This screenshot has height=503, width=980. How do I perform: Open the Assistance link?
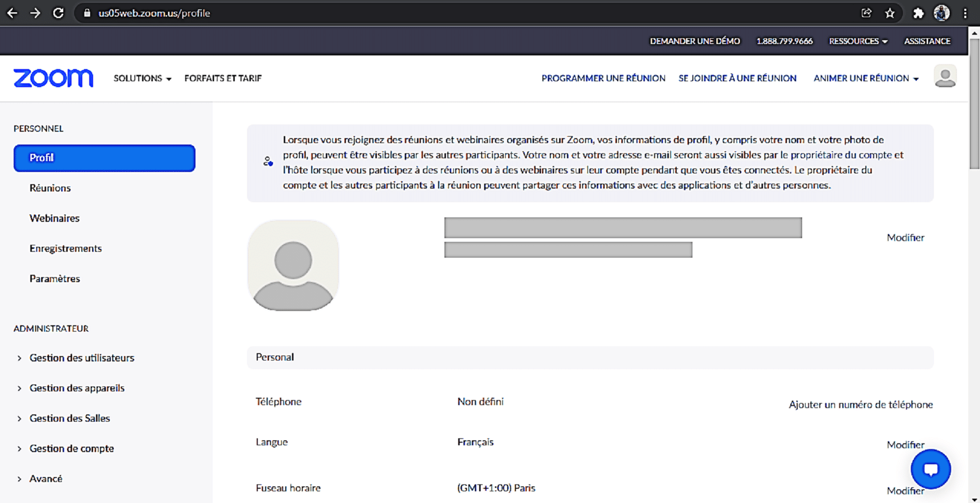pos(927,41)
